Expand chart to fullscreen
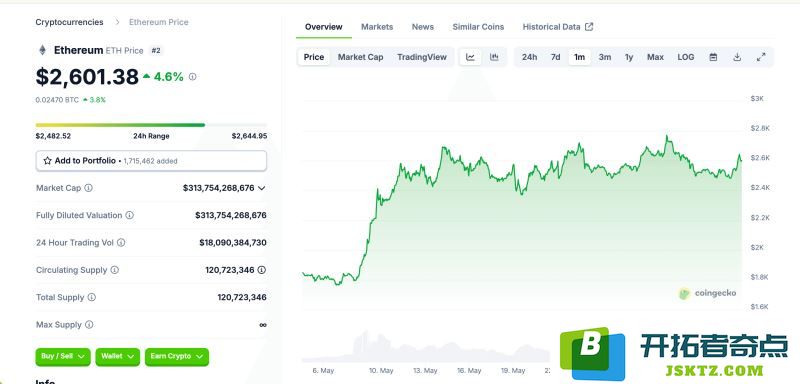800x384 pixels. tap(761, 57)
